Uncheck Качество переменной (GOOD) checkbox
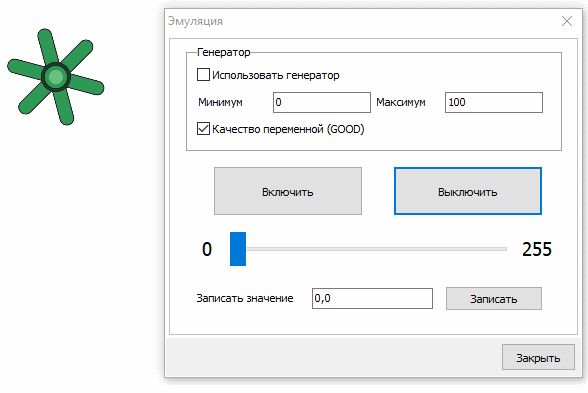 point(203,129)
